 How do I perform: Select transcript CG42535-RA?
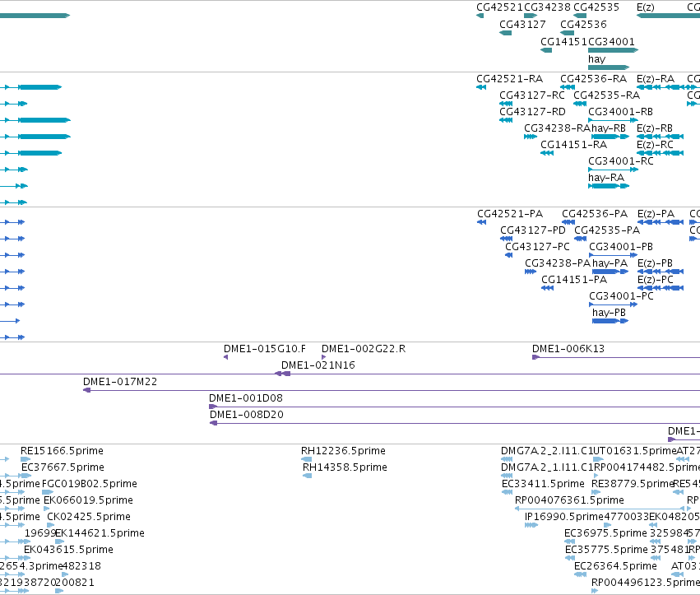606,95
